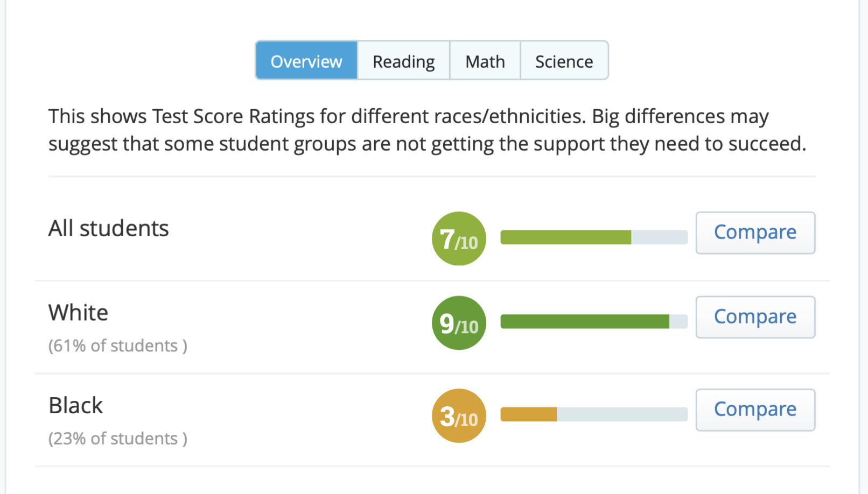The height and width of the screenshot is (494, 868).
Task: Compare Black students' test scores
Action: tap(755, 410)
